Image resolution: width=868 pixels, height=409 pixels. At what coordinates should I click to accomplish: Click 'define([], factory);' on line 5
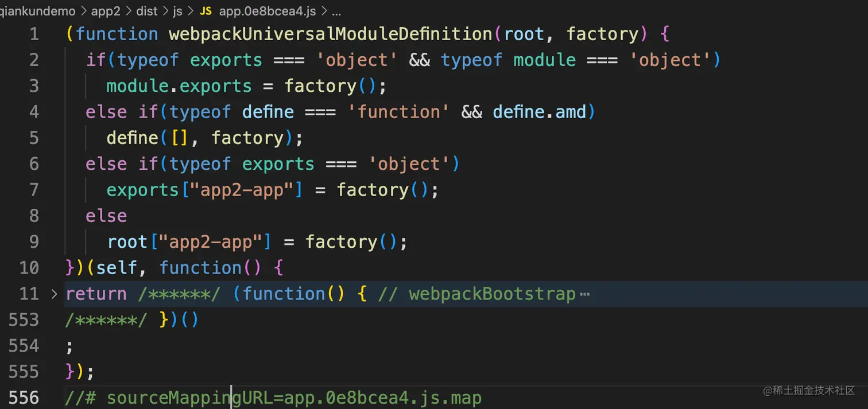204,138
